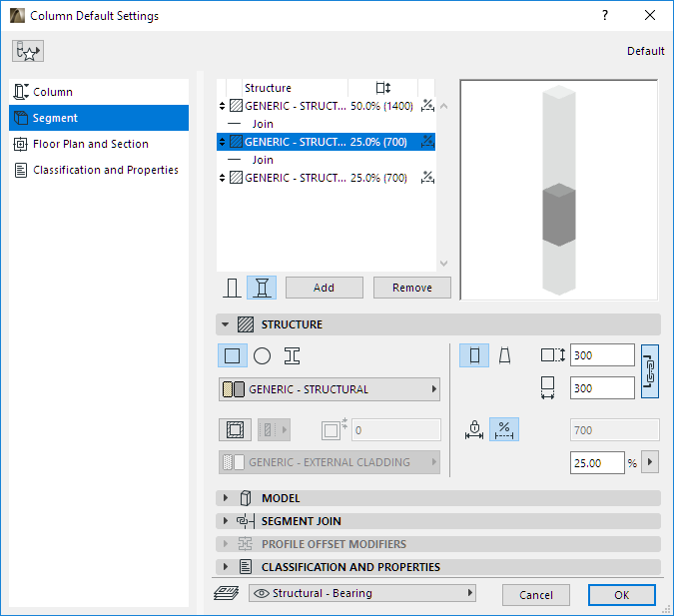The width and height of the screenshot is (674, 616).
Task: Select fixed segment length mode
Action: 474,429
